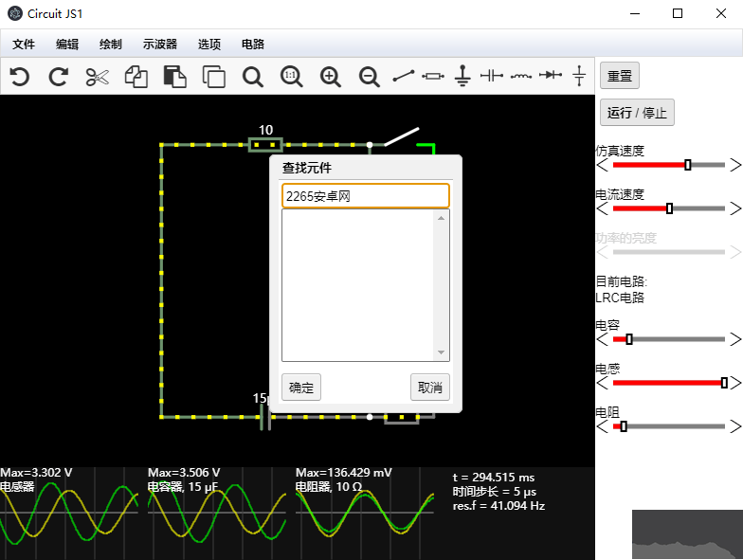Image resolution: width=743 pixels, height=560 pixels.
Task: Click the Circuit JS1 app icon
Action: pyautogui.click(x=15, y=13)
